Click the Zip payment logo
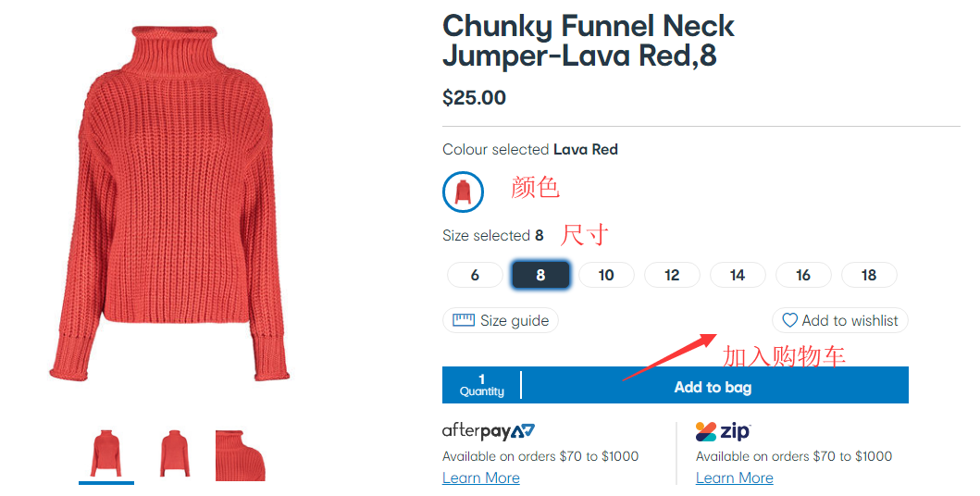The image size is (980, 496). [x=723, y=431]
